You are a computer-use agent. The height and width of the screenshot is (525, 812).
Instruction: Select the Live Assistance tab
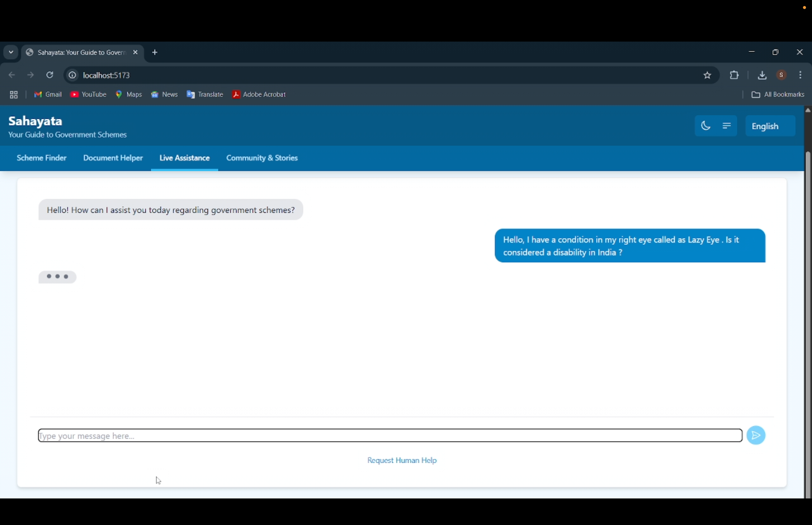(x=184, y=158)
